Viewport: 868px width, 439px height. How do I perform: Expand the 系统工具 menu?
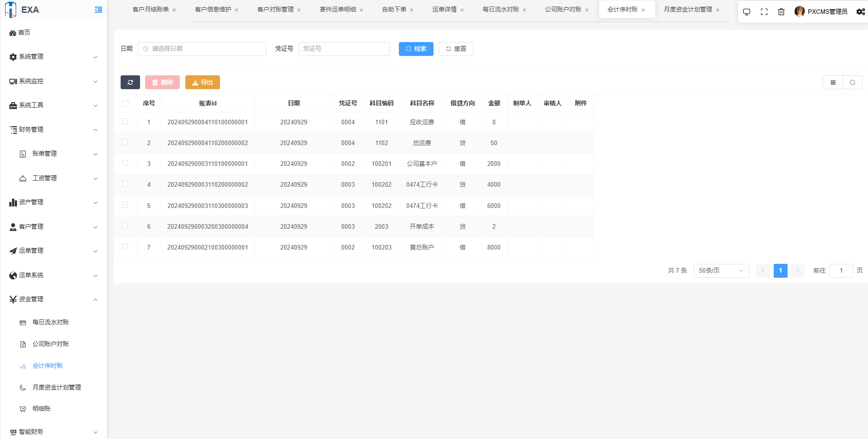(x=54, y=105)
